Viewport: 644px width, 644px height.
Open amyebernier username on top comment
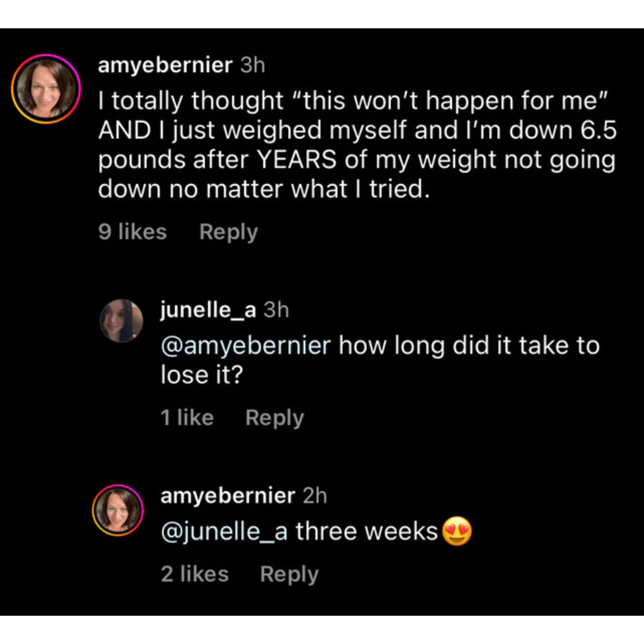(165, 65)
